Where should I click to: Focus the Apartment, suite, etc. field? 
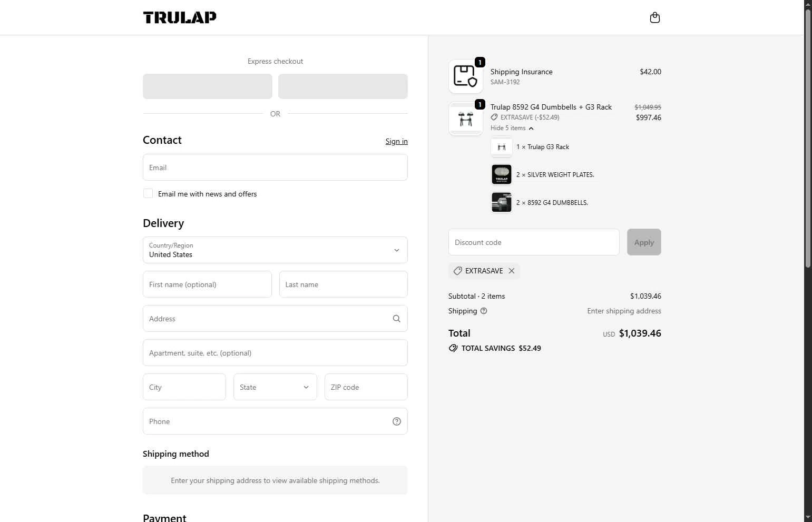click(x=275, y=353)
